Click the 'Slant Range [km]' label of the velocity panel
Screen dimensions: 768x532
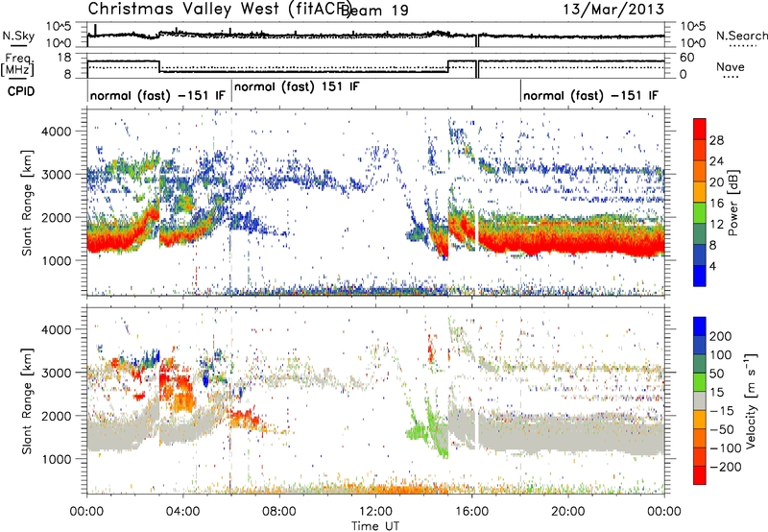[x=27, y=400]
